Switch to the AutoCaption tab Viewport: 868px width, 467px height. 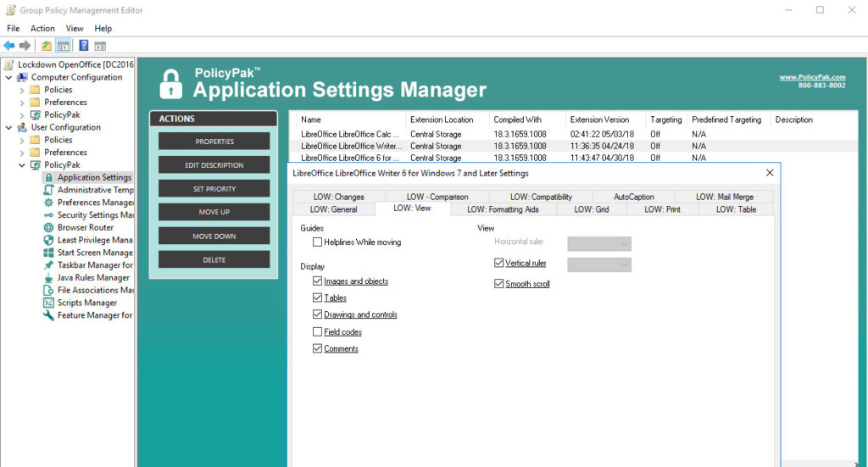coord(634,197)
